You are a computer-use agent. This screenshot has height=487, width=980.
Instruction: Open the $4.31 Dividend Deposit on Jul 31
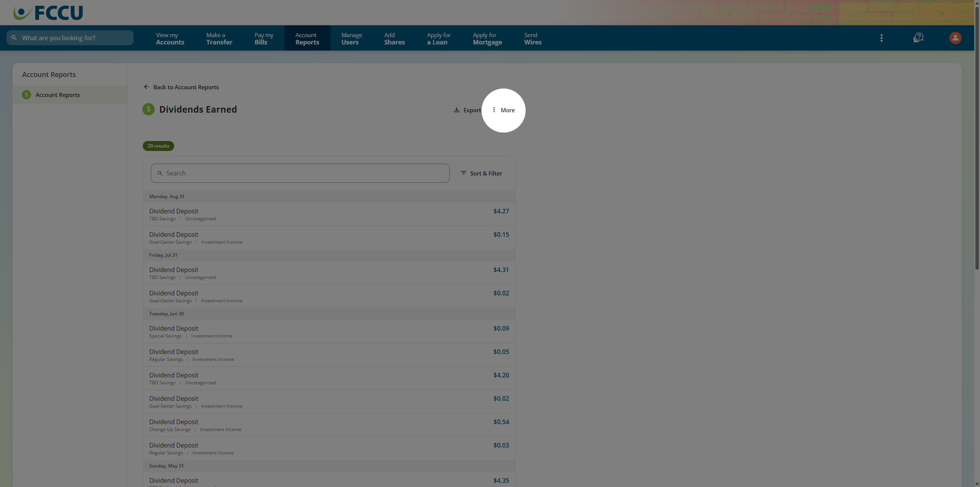coord(329,273)
